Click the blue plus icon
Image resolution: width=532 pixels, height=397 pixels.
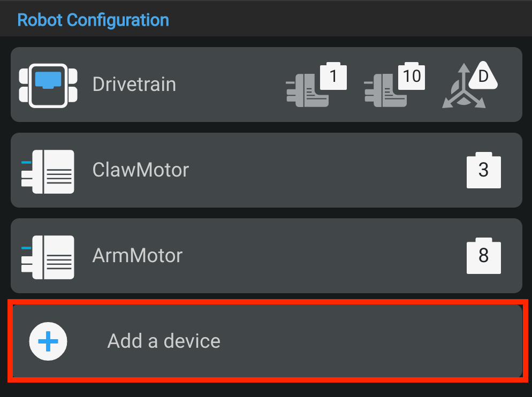coord(48,341)
